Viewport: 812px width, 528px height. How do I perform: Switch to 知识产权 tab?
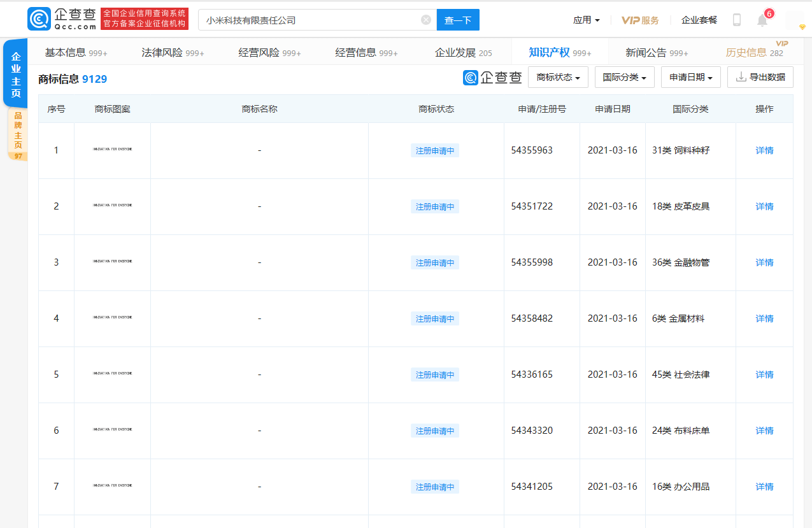[560, 52]
